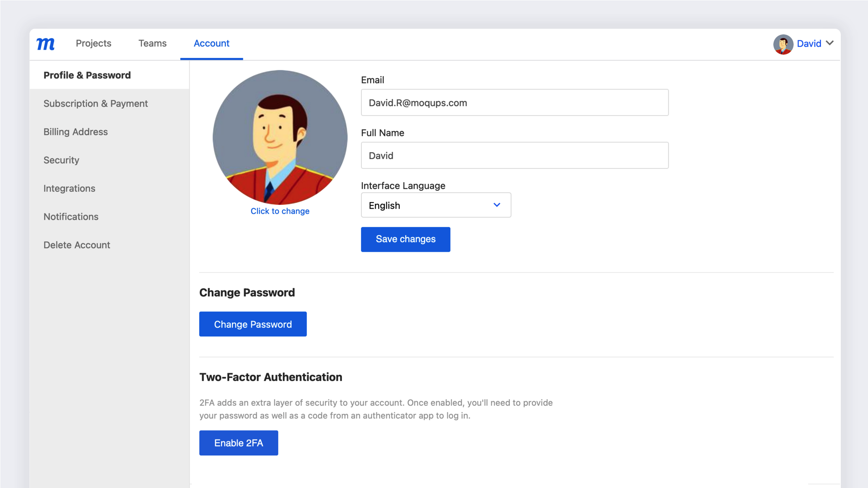Open the Account tab
The height and width of the screenshot is (488, 868).
click(211, 44)
